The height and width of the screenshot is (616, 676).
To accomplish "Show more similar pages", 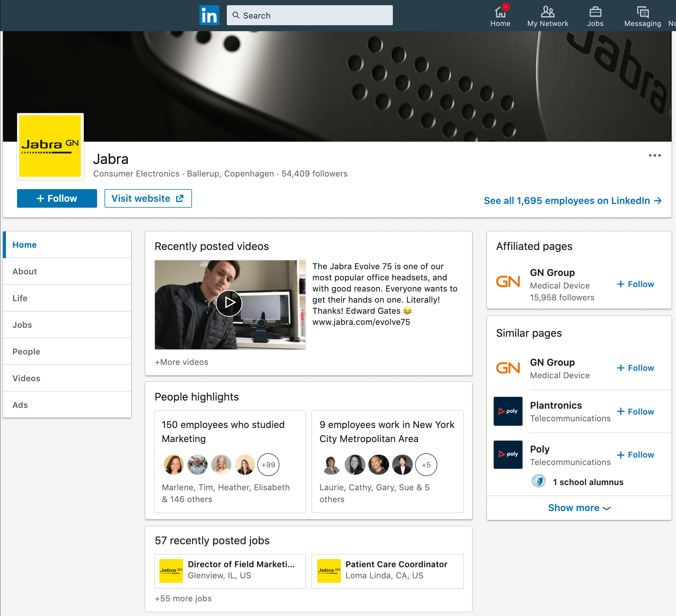I will point(579,508).
